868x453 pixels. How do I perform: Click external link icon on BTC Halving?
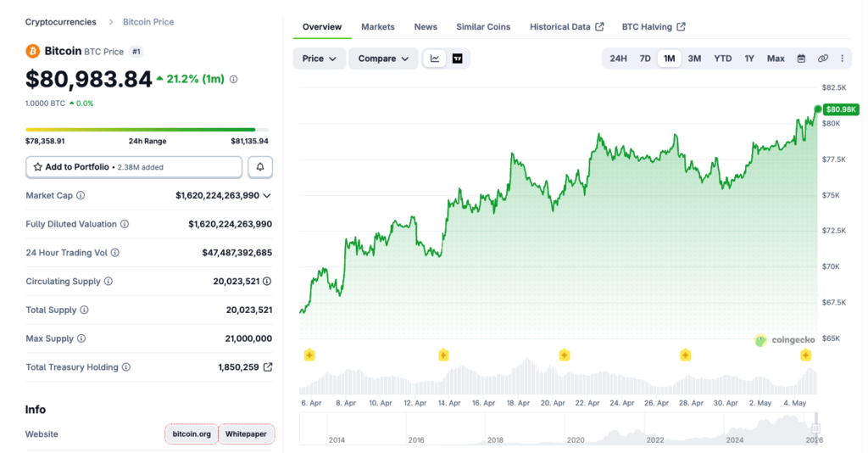(x=681, y=26)
